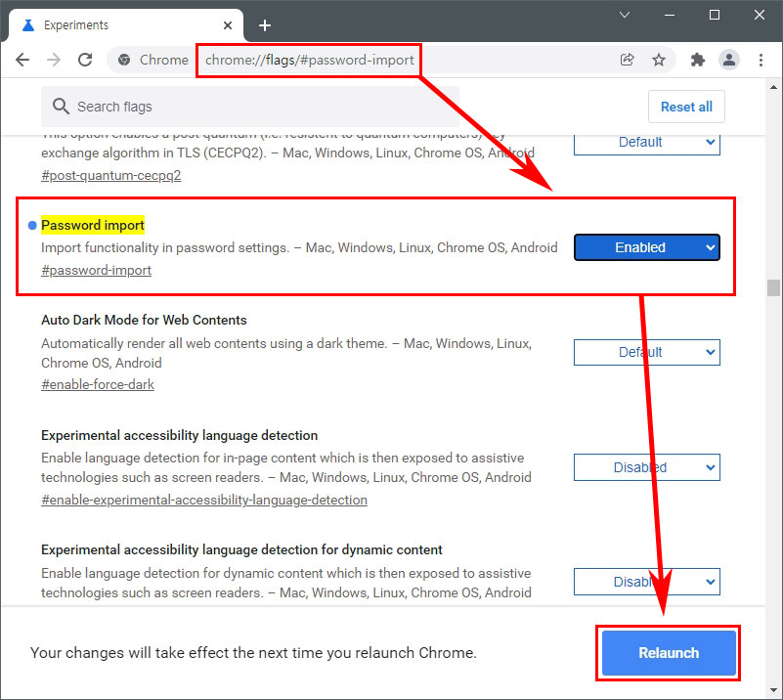This screenshot has width=783, height=700.
Task: Click the scrollbar down arrow
Action: [x=773, y=690]
